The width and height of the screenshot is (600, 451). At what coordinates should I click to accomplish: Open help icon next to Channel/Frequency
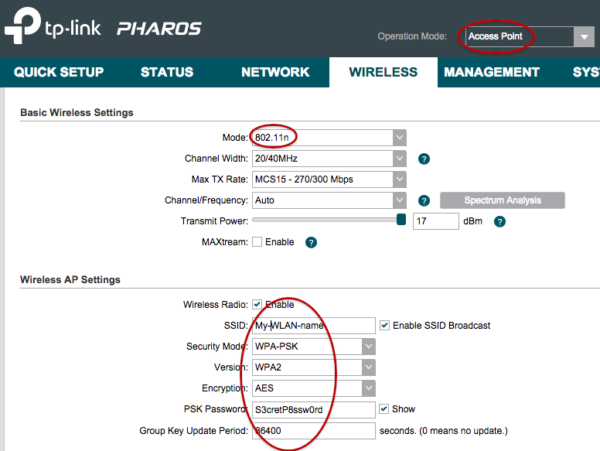[424, 200]
